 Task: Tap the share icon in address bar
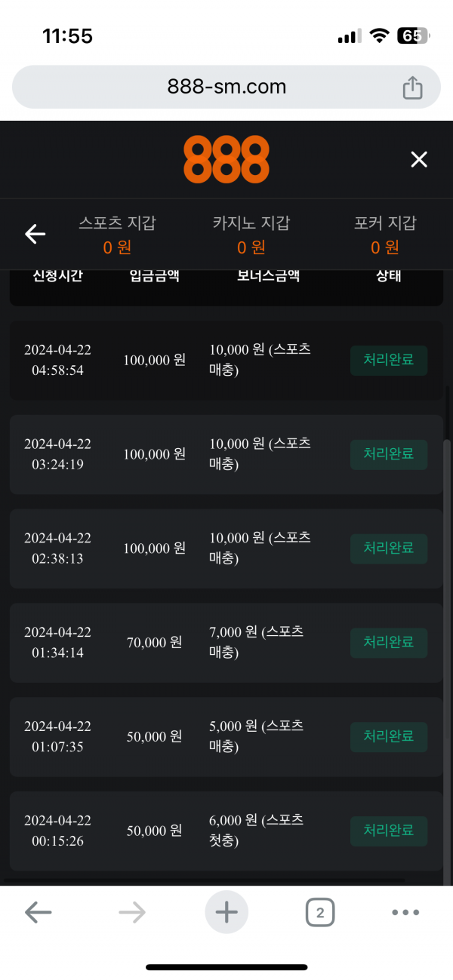(412, 88)
